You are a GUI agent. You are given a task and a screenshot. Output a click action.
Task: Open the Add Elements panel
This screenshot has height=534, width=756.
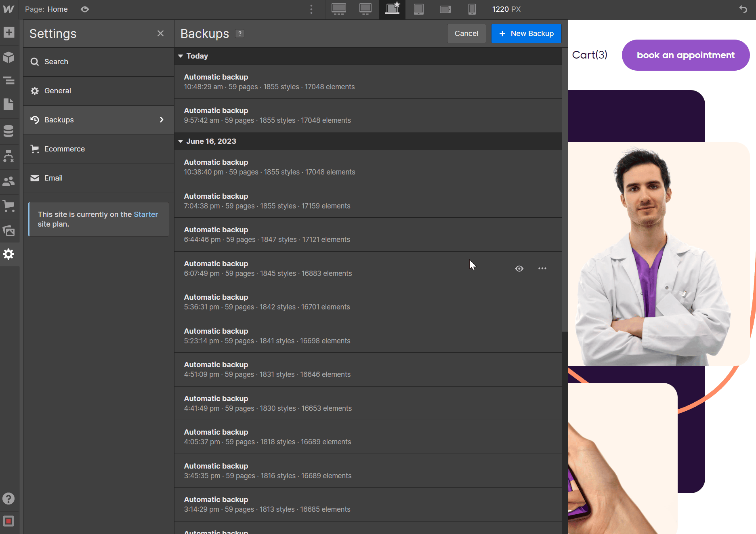9,33
